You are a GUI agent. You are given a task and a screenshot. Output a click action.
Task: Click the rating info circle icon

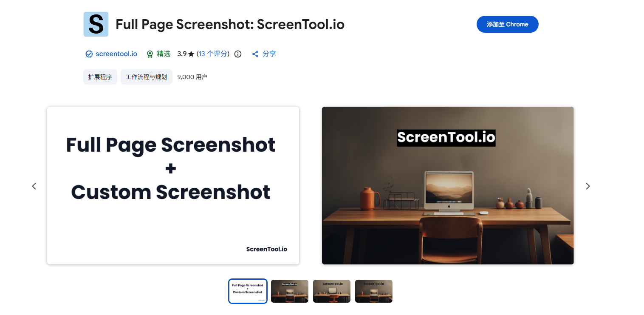pyautogui.click(x=238, y=54)
